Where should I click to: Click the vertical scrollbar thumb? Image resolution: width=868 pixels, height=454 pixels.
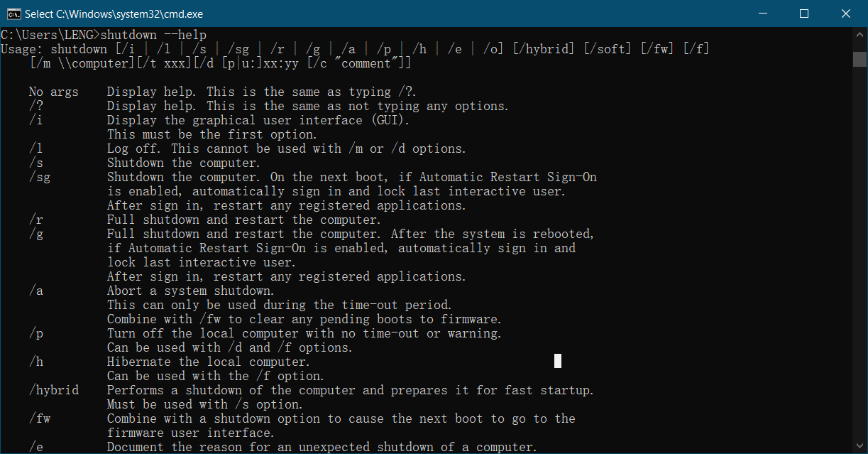point(859,59)
